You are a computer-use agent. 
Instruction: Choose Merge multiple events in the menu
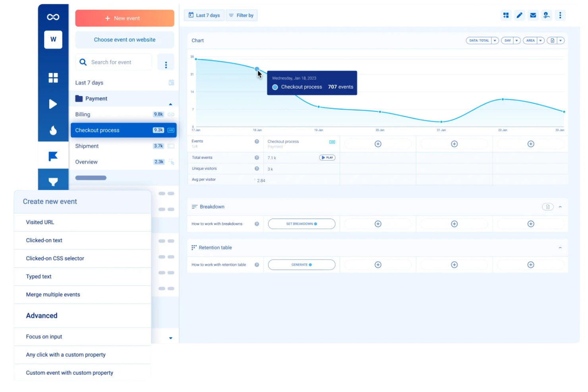[x=53, y=294]
